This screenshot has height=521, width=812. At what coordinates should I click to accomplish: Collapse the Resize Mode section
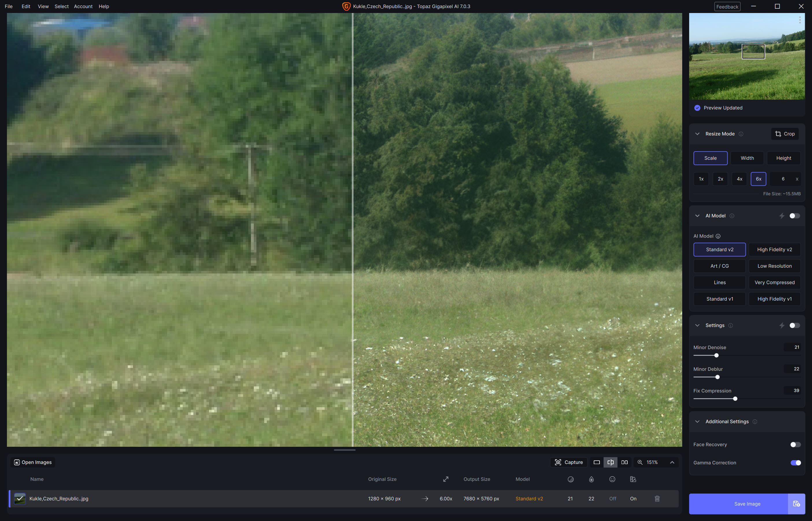click(x=697, y=134)
